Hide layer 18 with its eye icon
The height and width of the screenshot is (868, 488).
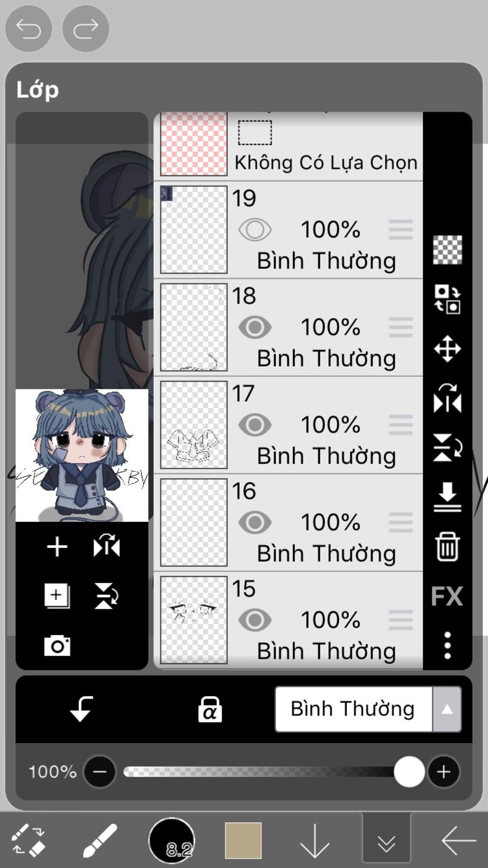click(x=255, y=327)
